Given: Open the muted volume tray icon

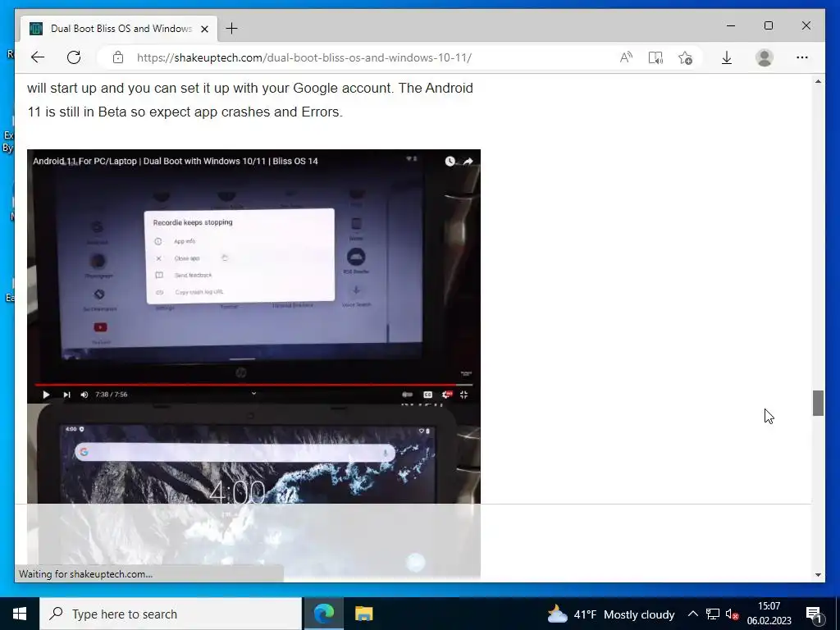Looking at the screenshot, I should pos(733,614).
